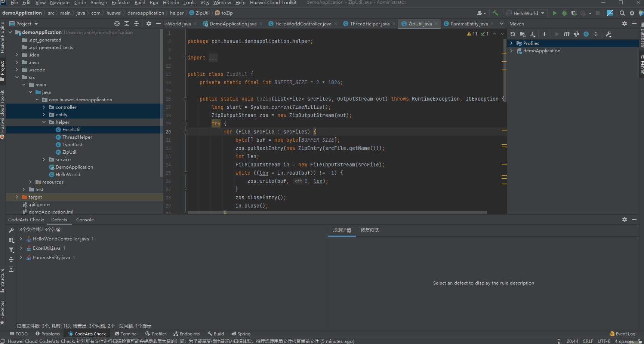Open the Refactor menu
Screen dimensions: 644x344
tap(121, 3)
